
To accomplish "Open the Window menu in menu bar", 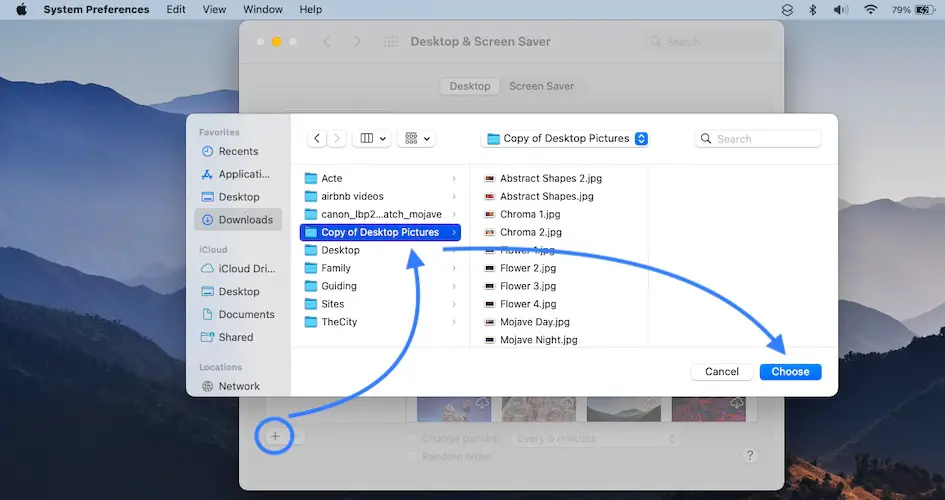I will [263, 9].
